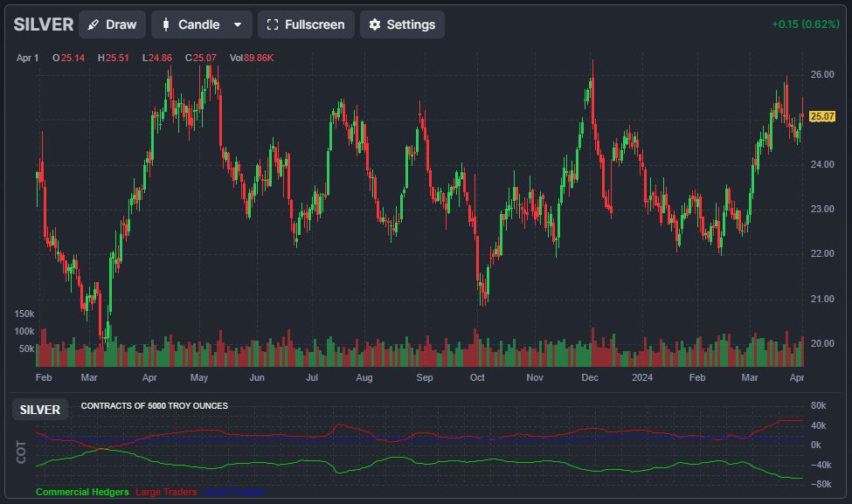Click the Fullscreen brackets icon
Image resolution: width=852 pixels, height=504 pixels.
pos(273,24)
